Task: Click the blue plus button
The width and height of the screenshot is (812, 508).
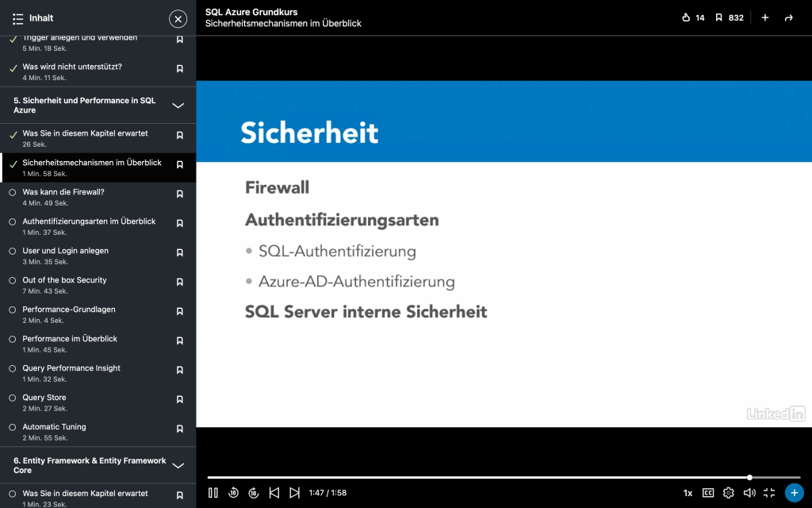Action: (x=794, y=493)
